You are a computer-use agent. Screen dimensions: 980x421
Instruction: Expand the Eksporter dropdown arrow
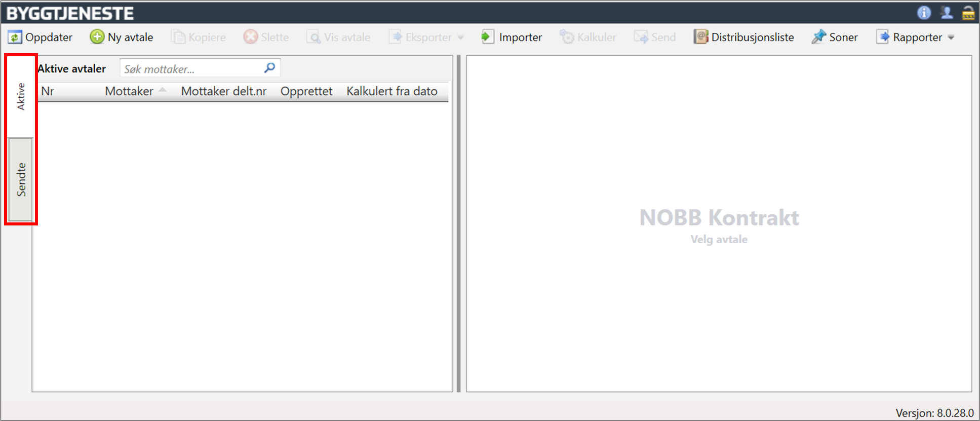click(460, 37)
